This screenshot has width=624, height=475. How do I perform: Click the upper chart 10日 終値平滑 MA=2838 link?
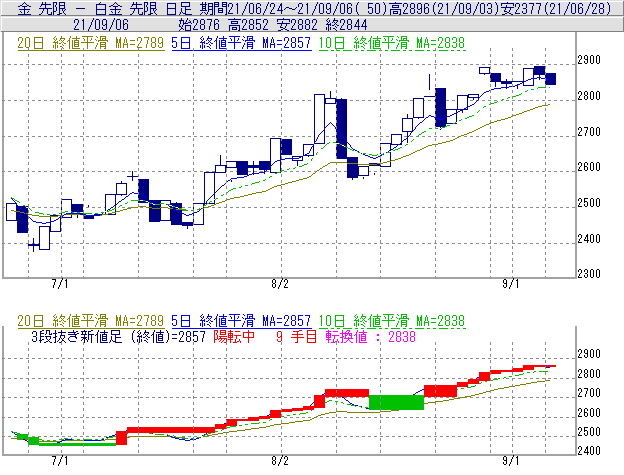392,43
